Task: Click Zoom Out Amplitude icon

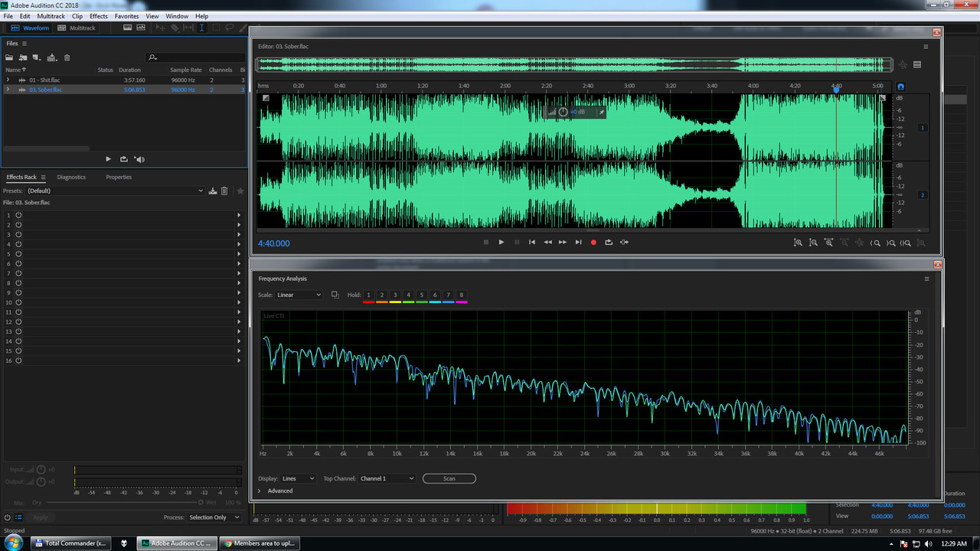Action: [x=813, y=243]
